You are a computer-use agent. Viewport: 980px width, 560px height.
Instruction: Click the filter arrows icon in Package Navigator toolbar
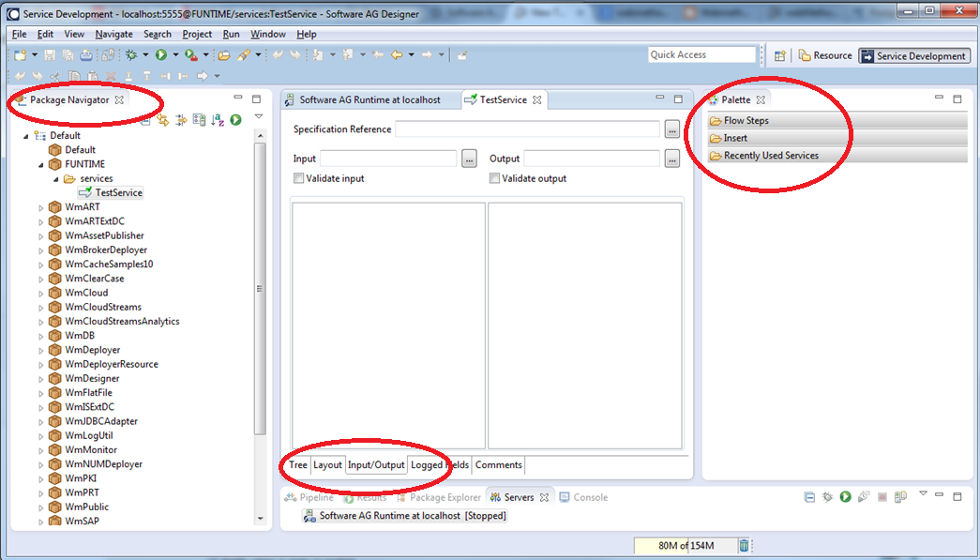tap(181, 119)
